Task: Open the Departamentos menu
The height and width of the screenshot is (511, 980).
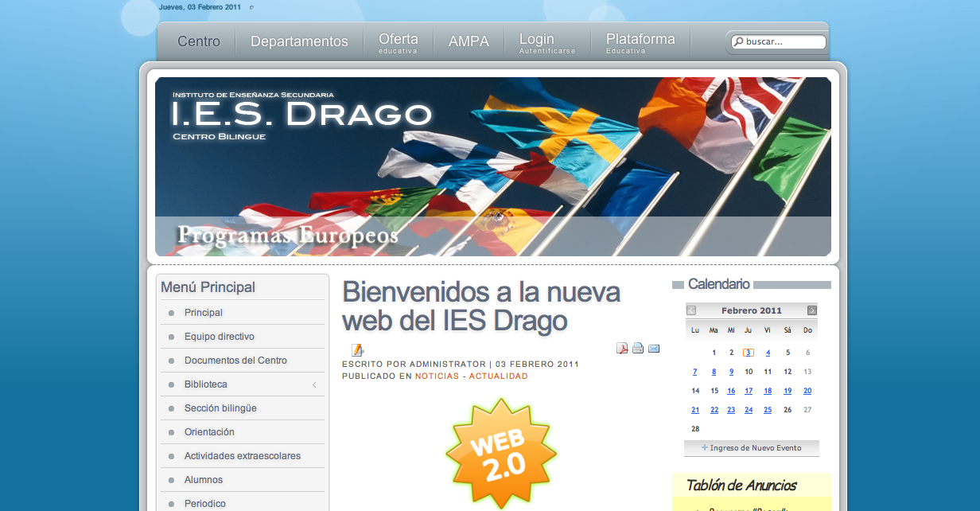Action: (299, 41)
